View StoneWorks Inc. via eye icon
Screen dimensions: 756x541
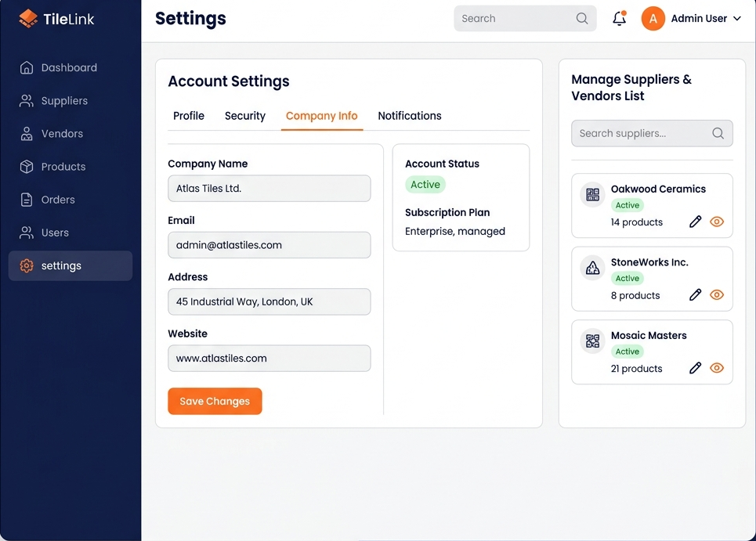click(x=717, y=295)
